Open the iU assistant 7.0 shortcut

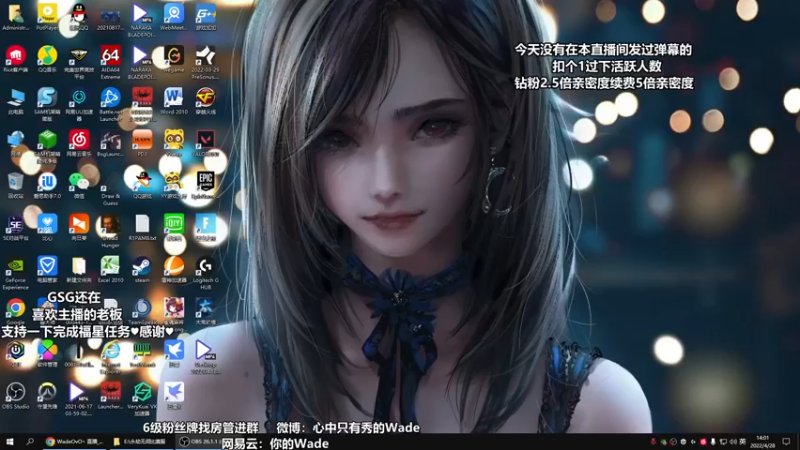47,185
